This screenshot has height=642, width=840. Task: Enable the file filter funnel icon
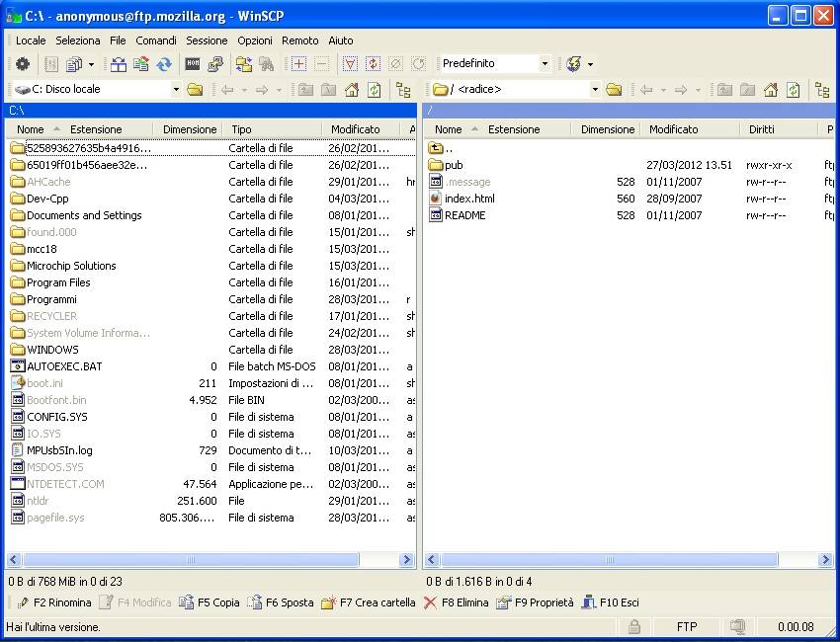coord(351,64)
